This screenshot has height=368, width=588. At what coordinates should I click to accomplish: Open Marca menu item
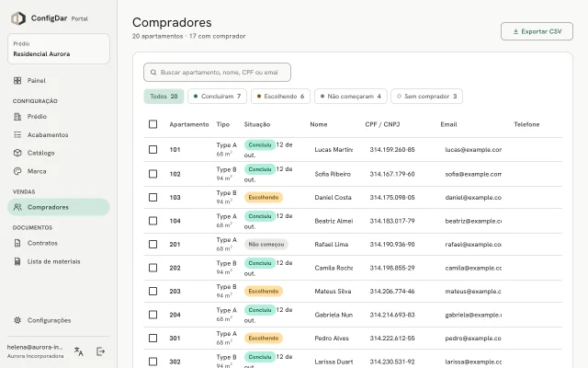pyautogui.click(x=59, y=171)
